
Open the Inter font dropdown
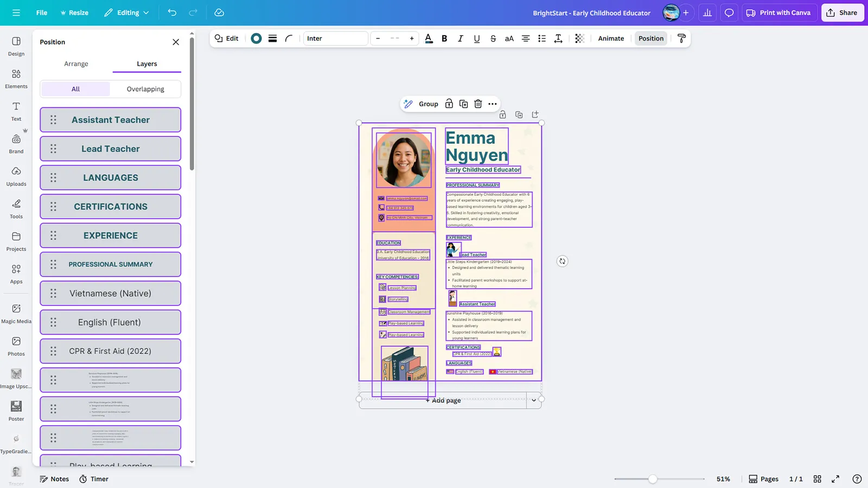click(335, 38)
